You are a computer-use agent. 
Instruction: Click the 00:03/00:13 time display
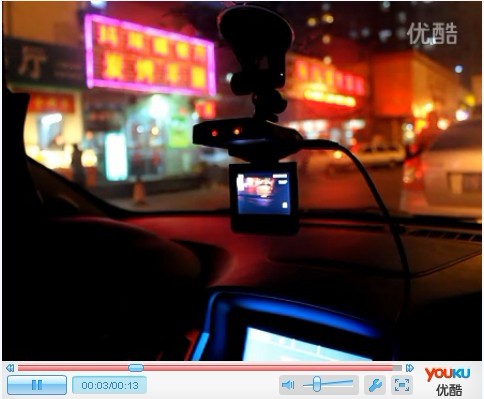pos(110,385)
